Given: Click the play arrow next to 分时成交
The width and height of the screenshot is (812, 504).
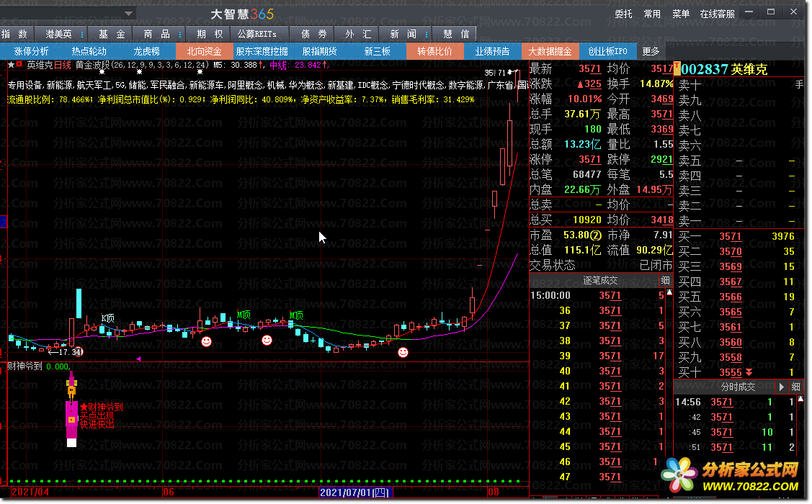Looking at the screenshot, I should point(782,387).
